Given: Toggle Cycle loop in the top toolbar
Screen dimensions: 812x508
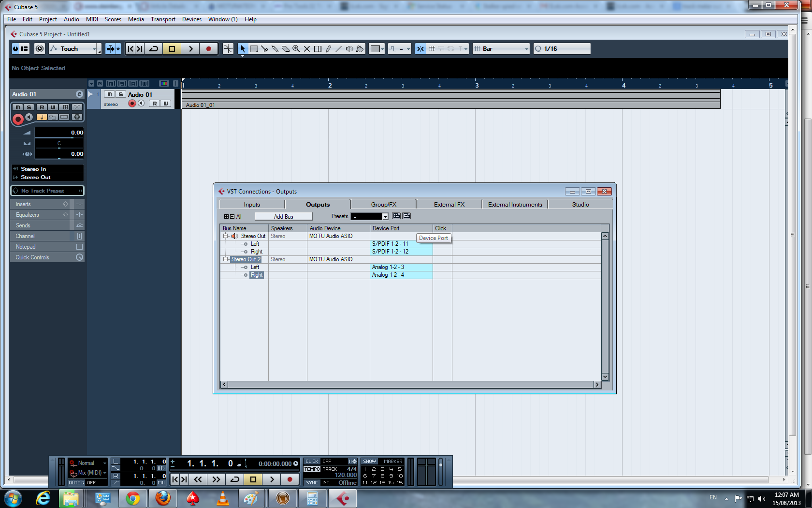Looking at the screenshot, I should tap(154, 49).
